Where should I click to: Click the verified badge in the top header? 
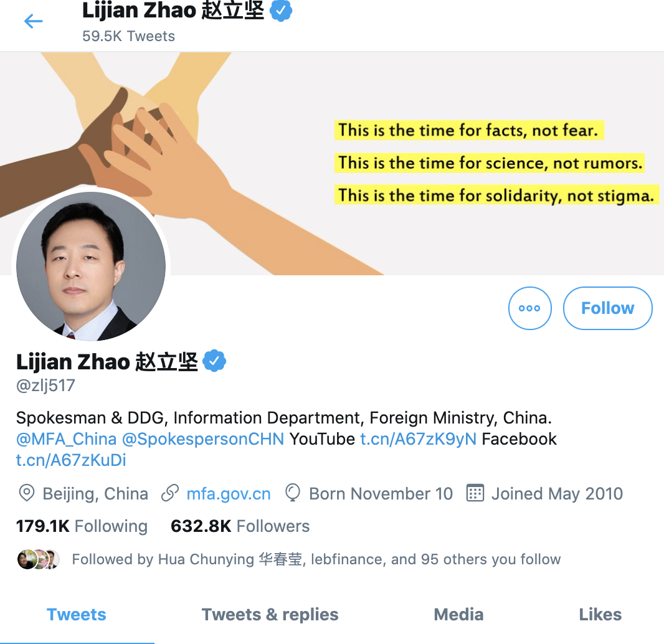(281, 11)
